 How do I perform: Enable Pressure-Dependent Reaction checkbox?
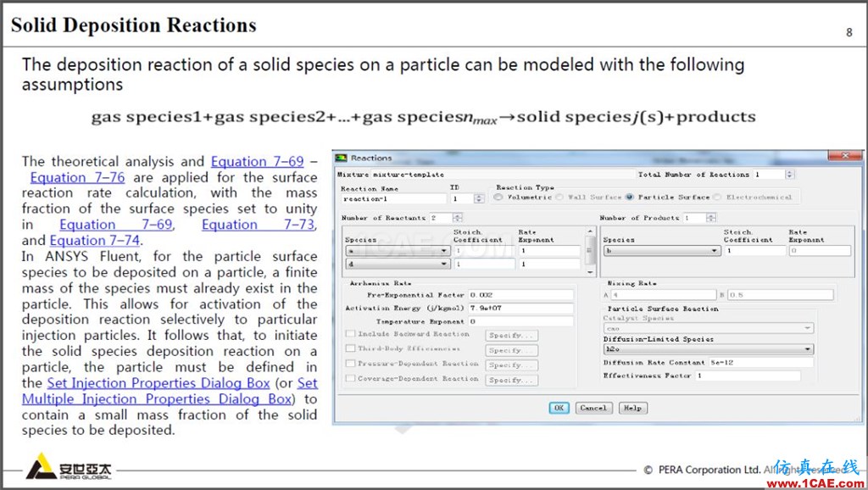[x=350, y=363]
